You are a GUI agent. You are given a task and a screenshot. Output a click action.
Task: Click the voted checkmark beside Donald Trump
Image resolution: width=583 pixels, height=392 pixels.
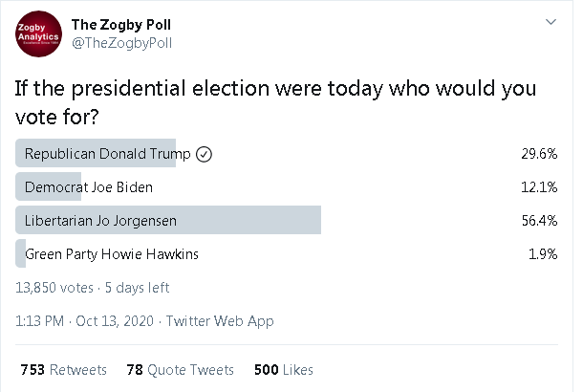204,154
